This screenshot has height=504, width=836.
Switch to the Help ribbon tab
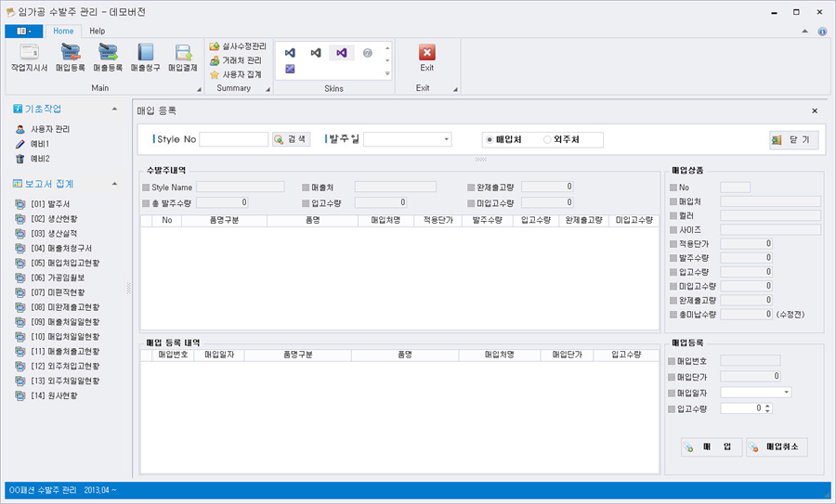[x=97, y=32]
